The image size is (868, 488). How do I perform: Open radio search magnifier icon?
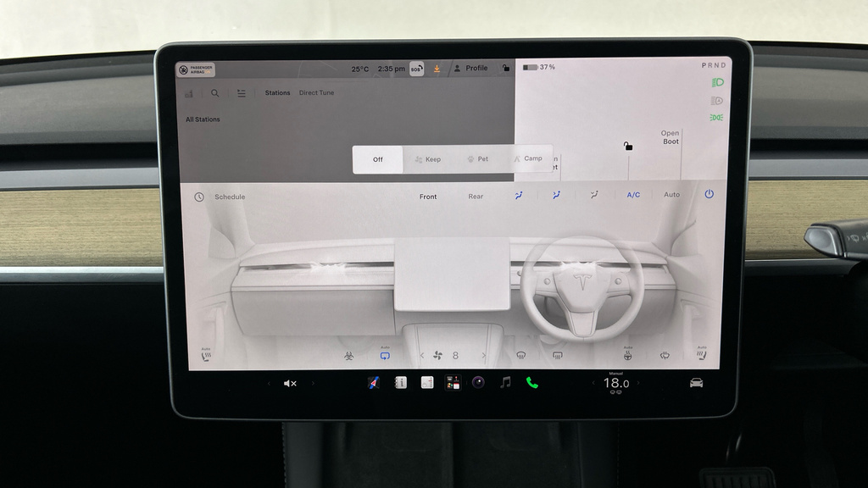point(214,93)
